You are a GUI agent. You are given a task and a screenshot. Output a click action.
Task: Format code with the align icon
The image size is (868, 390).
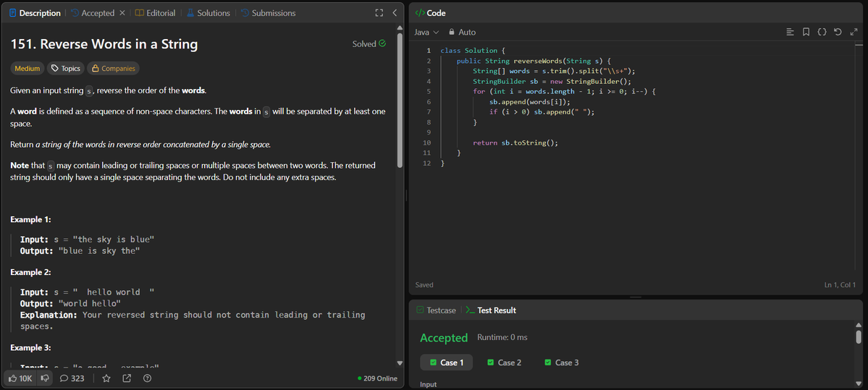point(791,32)
